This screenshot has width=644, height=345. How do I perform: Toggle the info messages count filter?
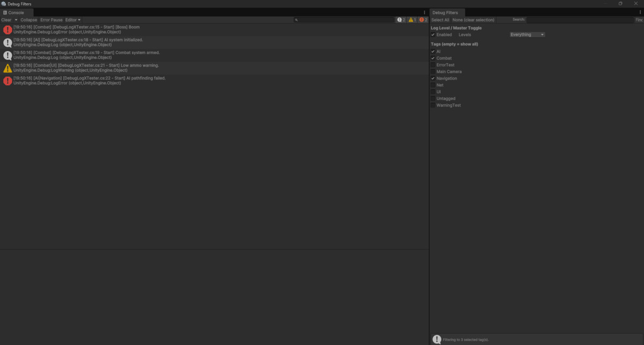(400, 19)
